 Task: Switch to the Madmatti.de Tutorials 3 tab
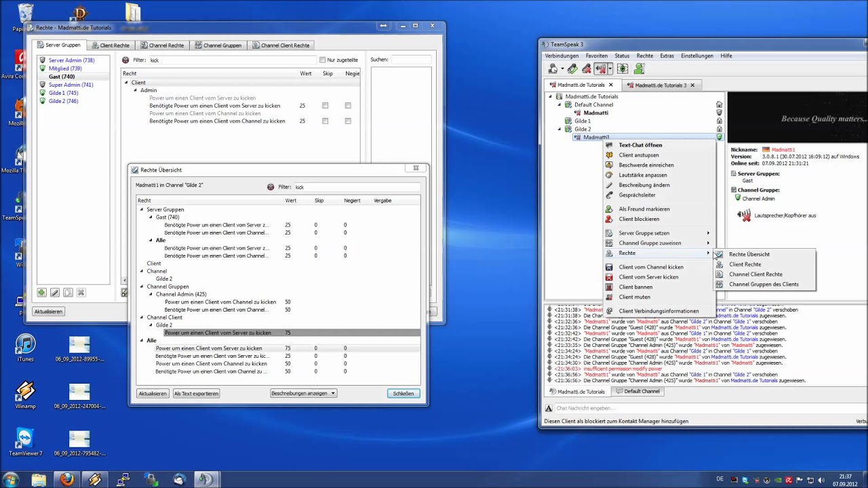pyautogui.click(x=660, y=85)
